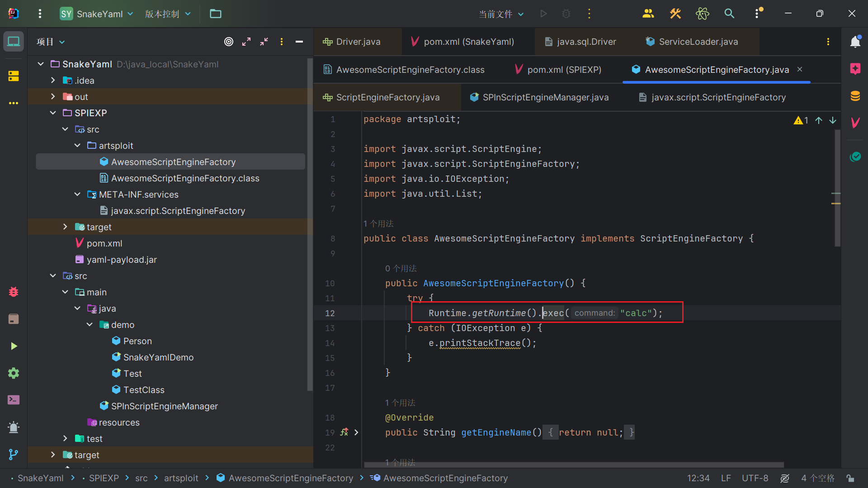Image resolution: width=868 pixels, height=488 pixels.
Task: Jump to next highlighted problem arrow
Action: click(x=833, y=120)
